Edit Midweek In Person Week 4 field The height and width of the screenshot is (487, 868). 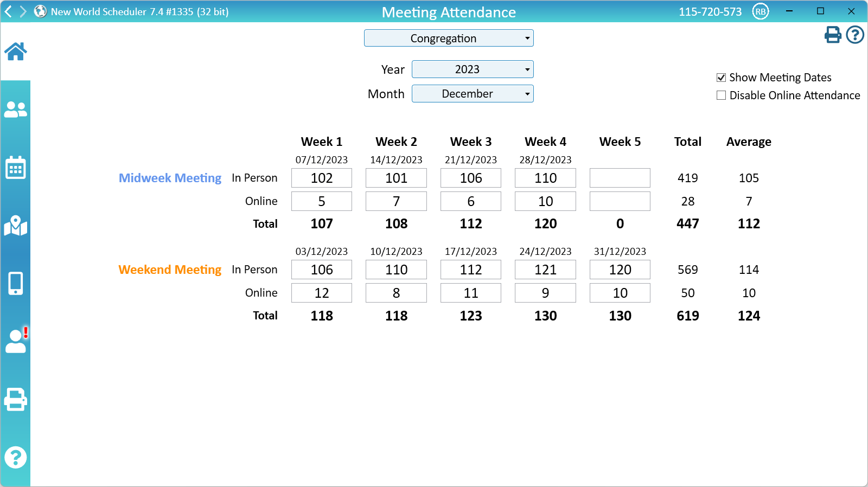click(545, 178)
